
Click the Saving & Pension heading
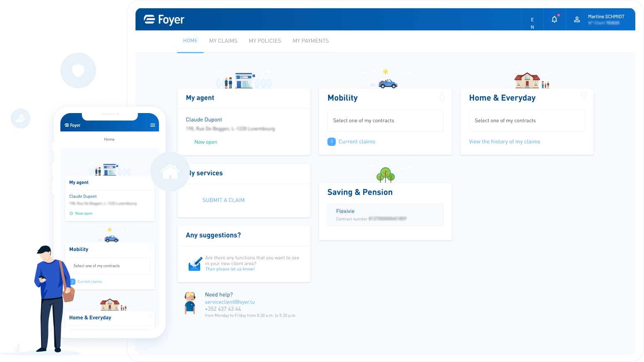[x=360, y=192]
